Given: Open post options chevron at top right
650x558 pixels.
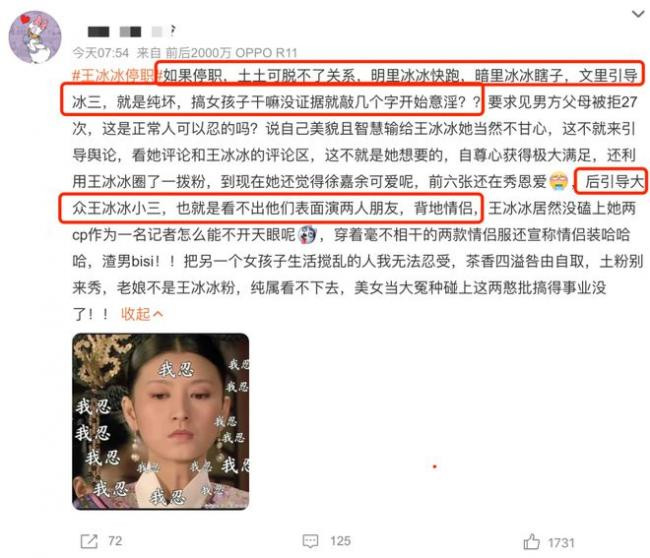Looking at the screenshot, I should point(638,14).
